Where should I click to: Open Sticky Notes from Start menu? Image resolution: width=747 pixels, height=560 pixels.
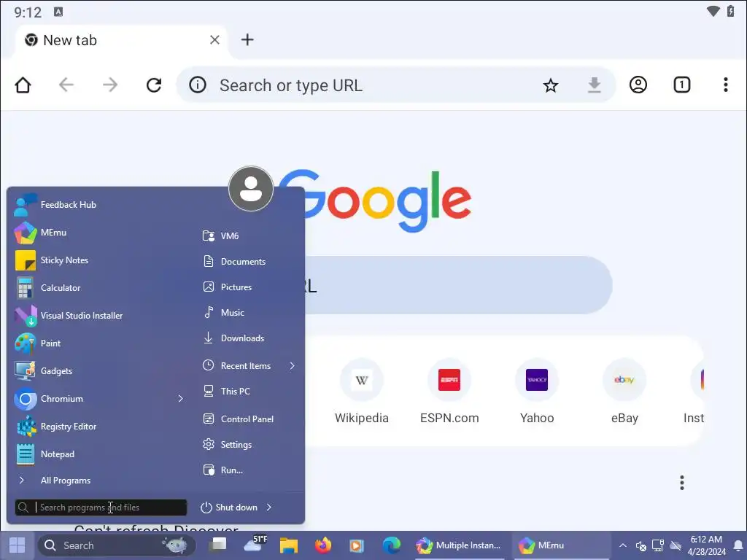pos(98,260)
